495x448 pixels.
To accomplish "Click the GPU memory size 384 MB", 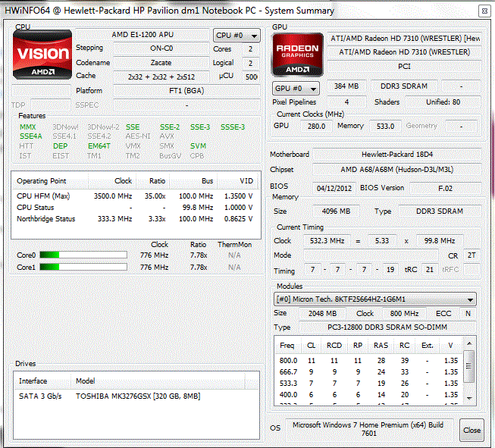I will 346,86.
